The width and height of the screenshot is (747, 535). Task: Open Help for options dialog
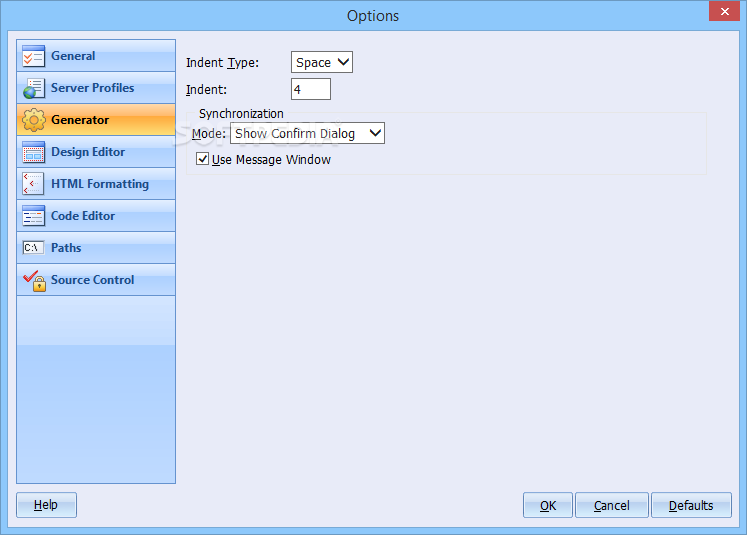[46, 505]
